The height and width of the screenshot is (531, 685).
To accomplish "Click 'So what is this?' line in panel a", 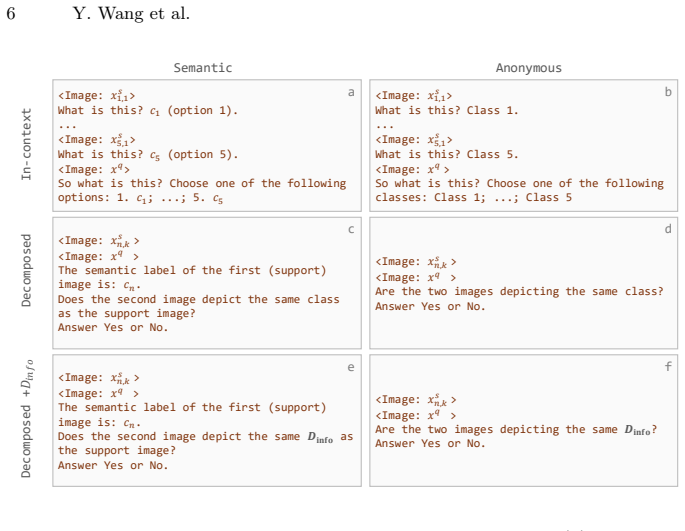I will pyautogui.click(x=202, y=183).
